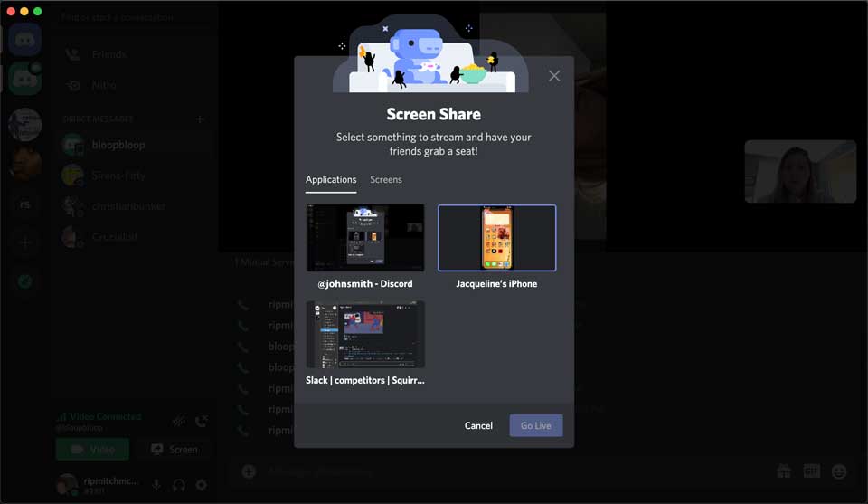868x504 pixels.
Task: Select Jacqueline's iPhone thumbnail
Action: click(x=497, y=238)
